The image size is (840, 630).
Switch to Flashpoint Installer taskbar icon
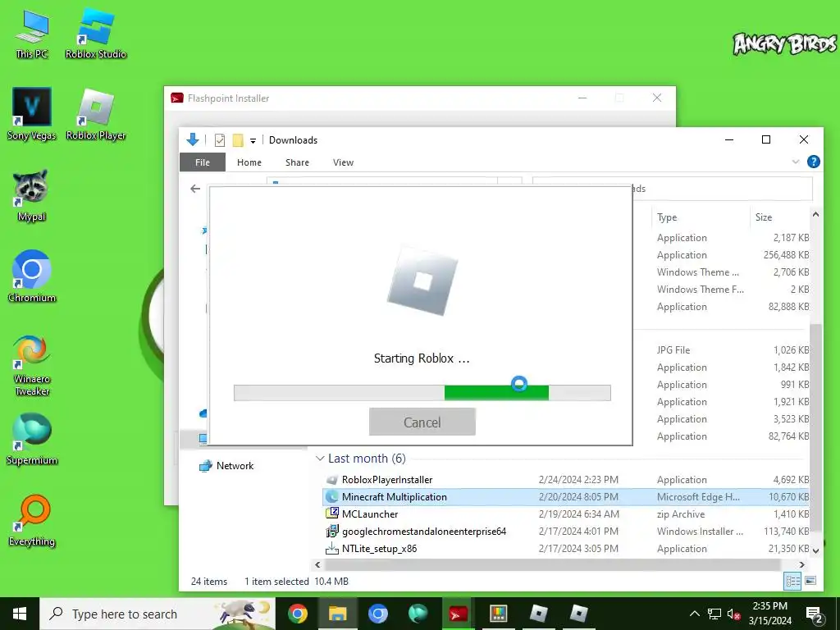(x=458, y=614)
